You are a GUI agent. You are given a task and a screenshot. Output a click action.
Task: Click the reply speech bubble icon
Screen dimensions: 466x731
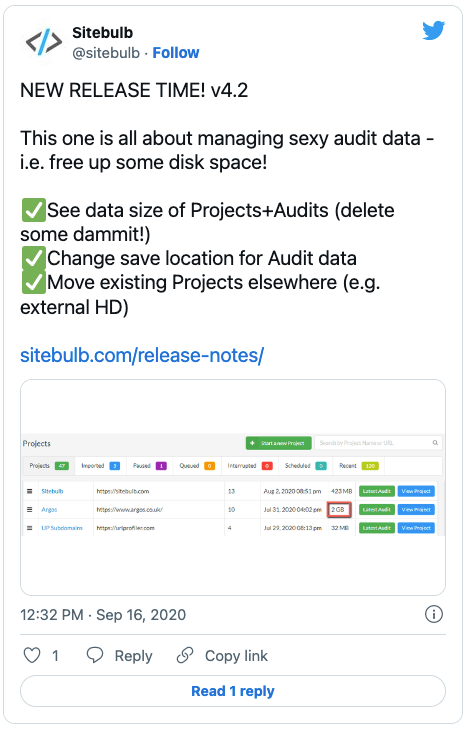pyautogui.click(x=95, y=655)
